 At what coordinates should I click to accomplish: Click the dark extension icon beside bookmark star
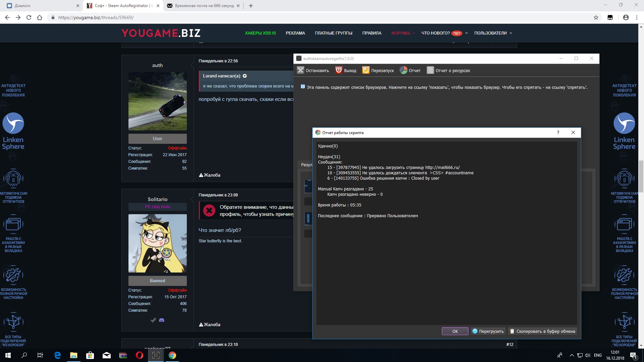click(x=610, y=17)
